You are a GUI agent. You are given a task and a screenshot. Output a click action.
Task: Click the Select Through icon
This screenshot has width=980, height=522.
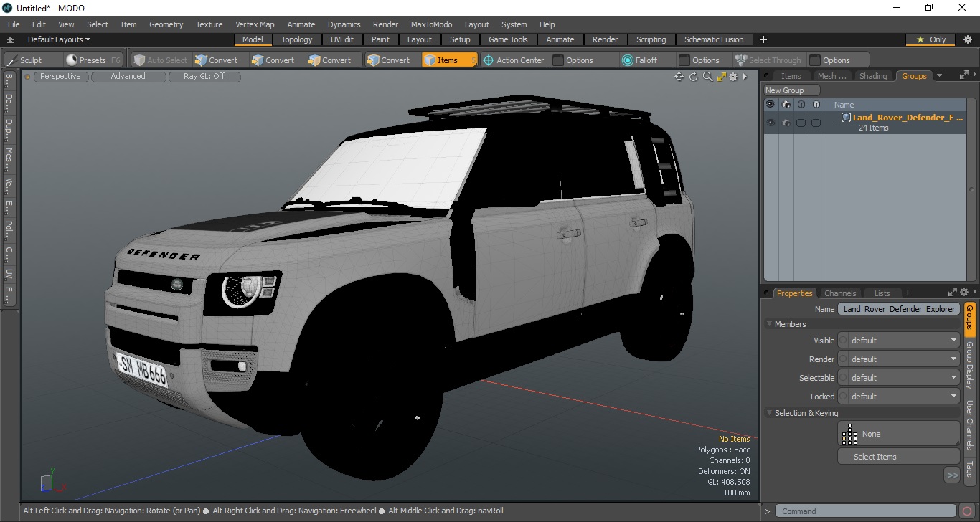[x=741, y=60]
